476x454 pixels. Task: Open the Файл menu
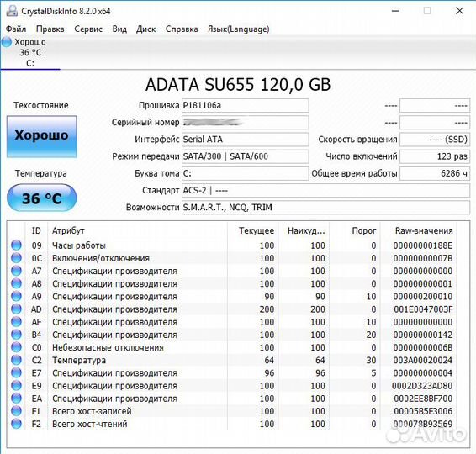(x=16, y=29)
